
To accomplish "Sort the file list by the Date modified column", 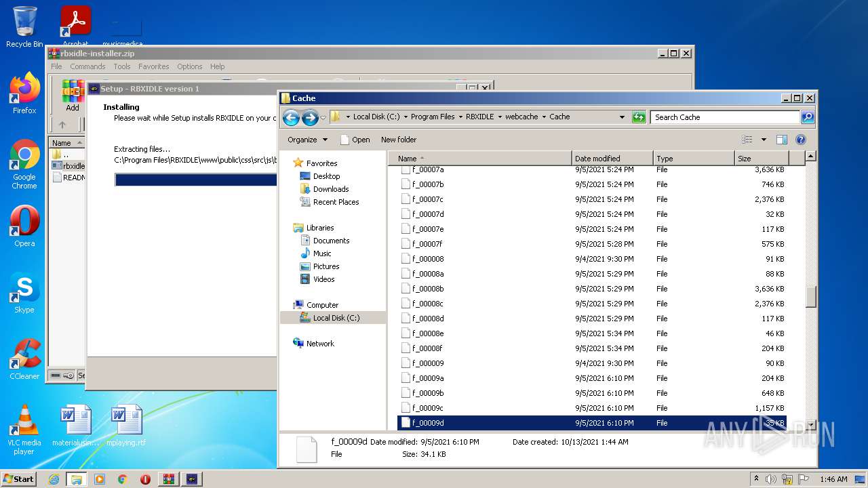I will (x=613, y=159).
